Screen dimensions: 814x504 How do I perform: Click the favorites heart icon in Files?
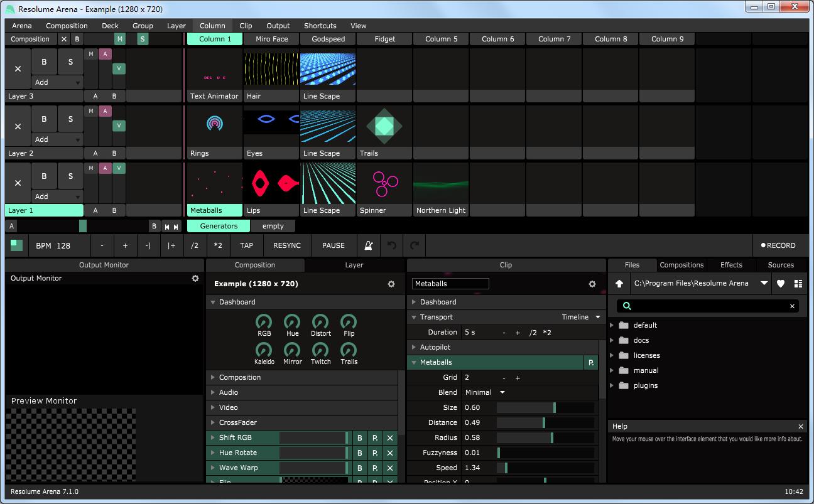(x=781, y=284)
